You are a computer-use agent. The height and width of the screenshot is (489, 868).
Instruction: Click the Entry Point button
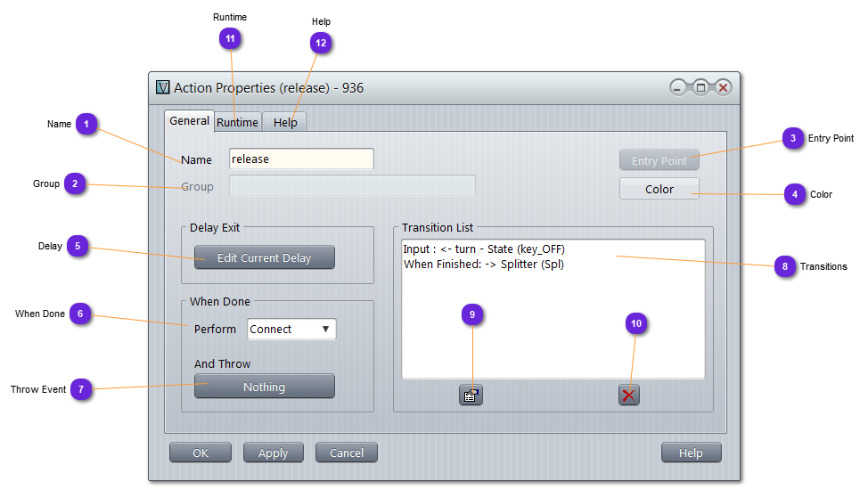[659, 160]
